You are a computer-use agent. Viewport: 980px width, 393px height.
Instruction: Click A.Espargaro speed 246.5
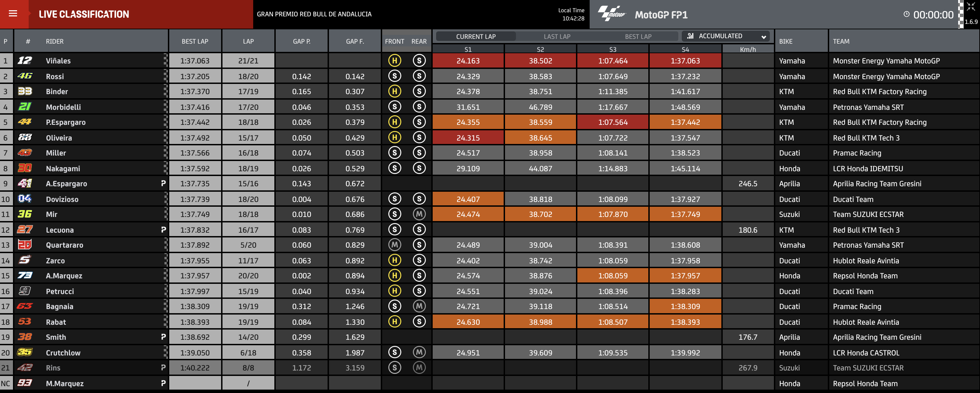[x=748, y=184]
